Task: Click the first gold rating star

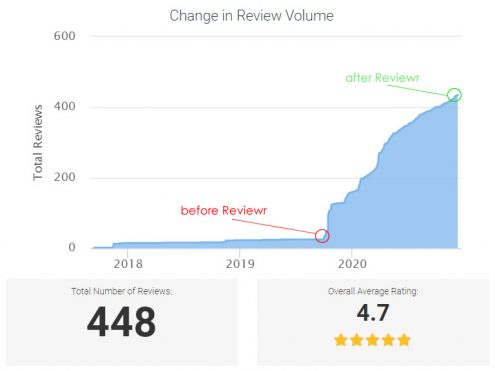Action: coord(341,340)
